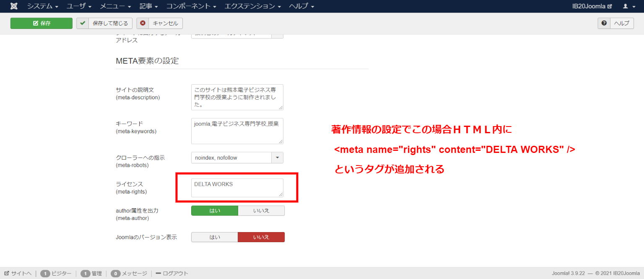The height and width of the screenshot is (279, 644).
Task: Expand the クローラーへの指示 noindex dropdown
Action: [x=277, y=158]
